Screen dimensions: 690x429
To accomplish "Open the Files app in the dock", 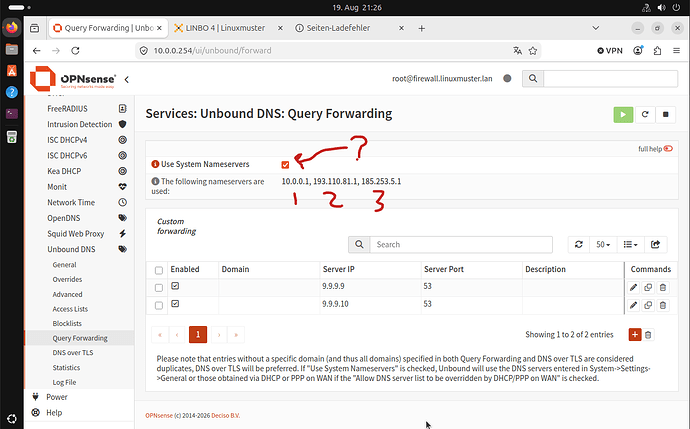I will pyautogui.click(x=12, y=49).
